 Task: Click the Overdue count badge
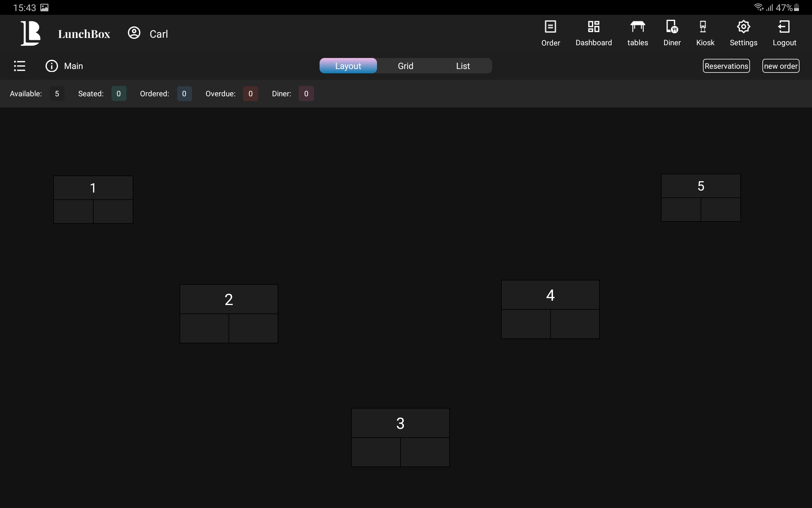(250, 94)
